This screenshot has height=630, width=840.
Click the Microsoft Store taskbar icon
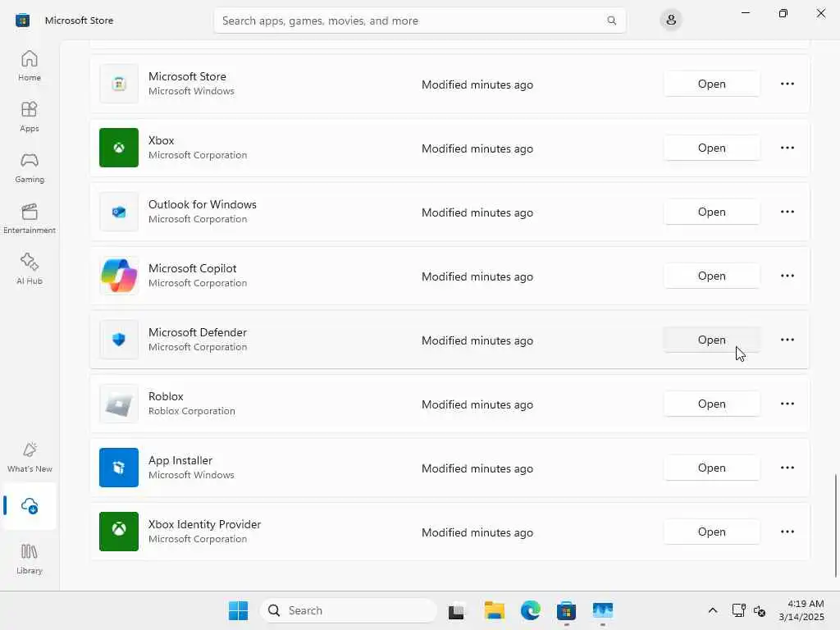[x=566, y=610]
